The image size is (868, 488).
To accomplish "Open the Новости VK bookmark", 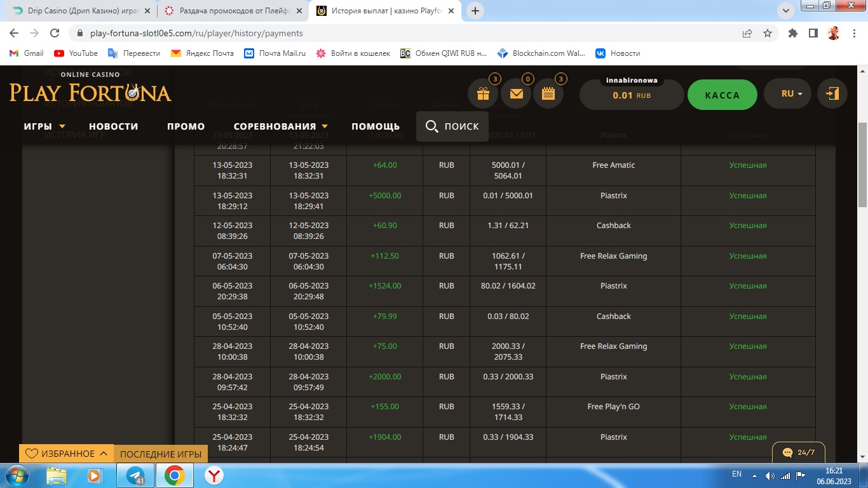I will 618,53.
